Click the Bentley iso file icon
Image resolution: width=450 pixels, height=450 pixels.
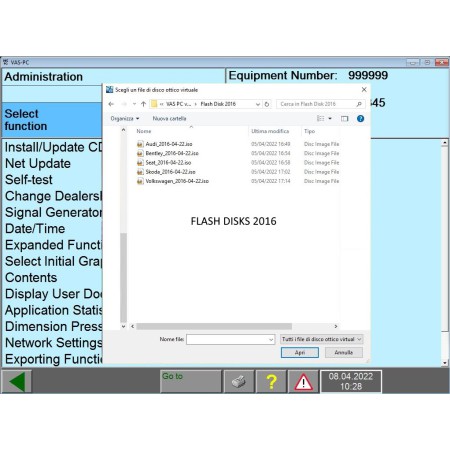point(140,153)
